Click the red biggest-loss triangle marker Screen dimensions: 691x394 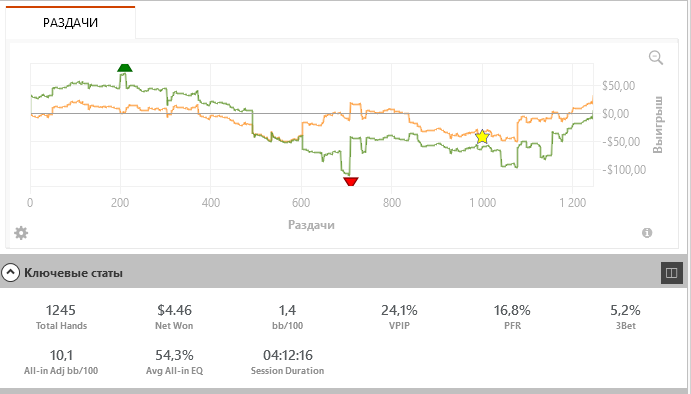point(351,182)
